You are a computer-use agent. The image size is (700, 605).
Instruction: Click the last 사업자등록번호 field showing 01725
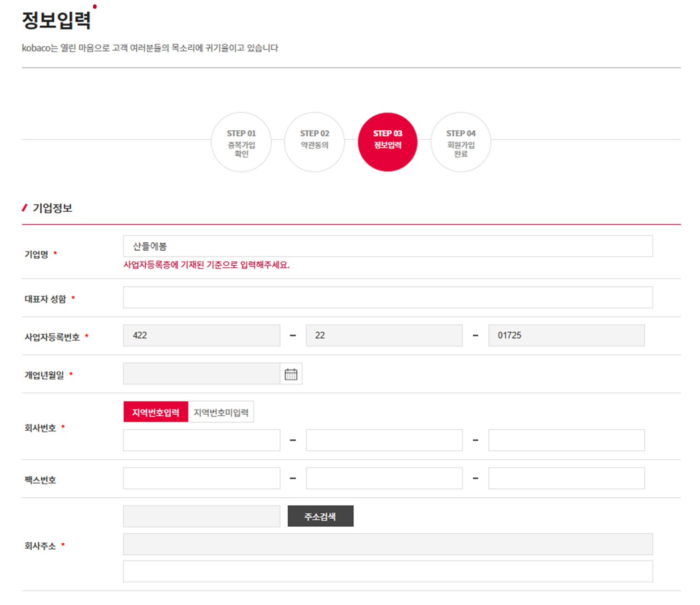(566, 336)
